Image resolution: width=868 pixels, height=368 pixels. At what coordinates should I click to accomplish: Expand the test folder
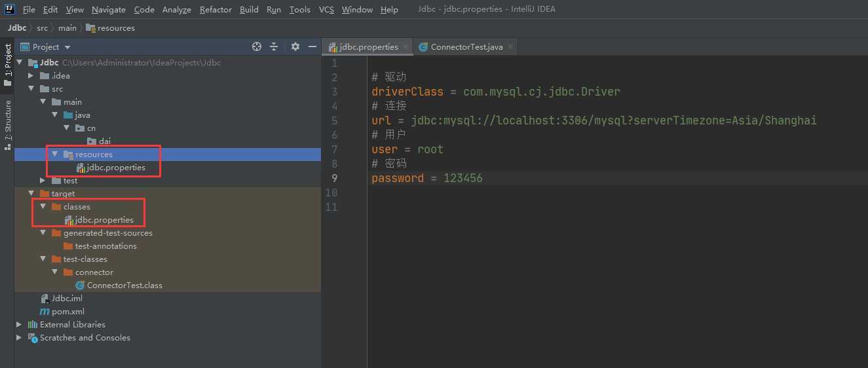(43, 181)
